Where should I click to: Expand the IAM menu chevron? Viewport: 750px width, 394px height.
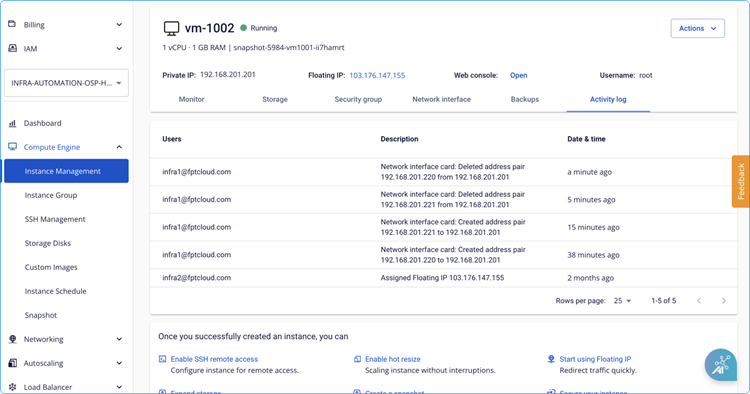(x=119, y=48)
